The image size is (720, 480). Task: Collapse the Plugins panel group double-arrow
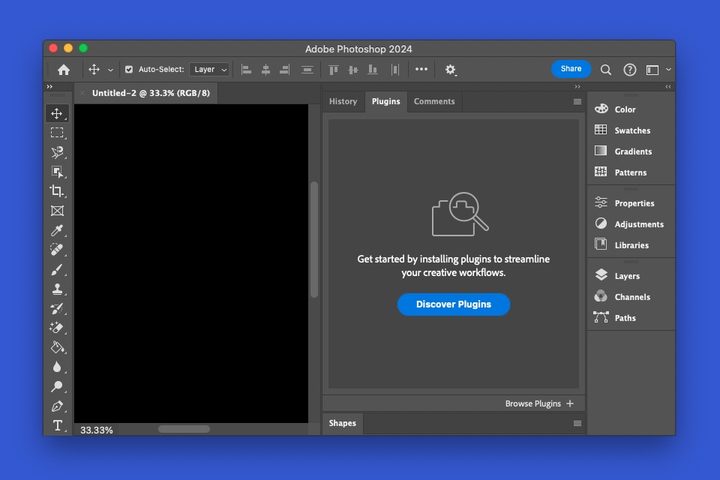[577, 86]
